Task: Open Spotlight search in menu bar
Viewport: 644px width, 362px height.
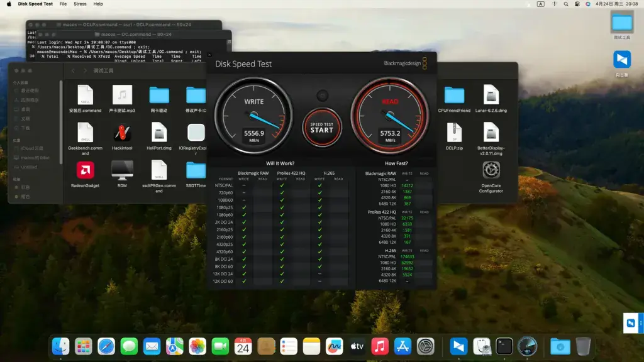Action: tap(566, 4)
